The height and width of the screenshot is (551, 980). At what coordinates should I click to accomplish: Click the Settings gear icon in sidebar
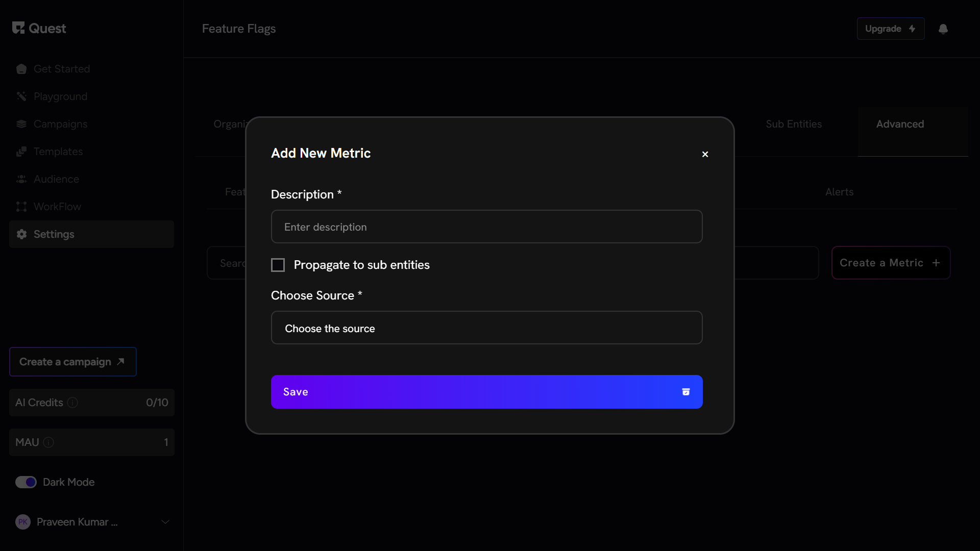click(21, 234)
